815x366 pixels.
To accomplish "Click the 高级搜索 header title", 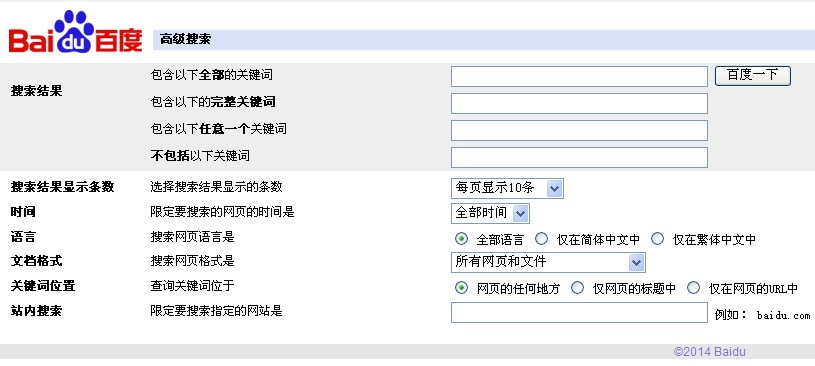I will (x=186, y=40).
